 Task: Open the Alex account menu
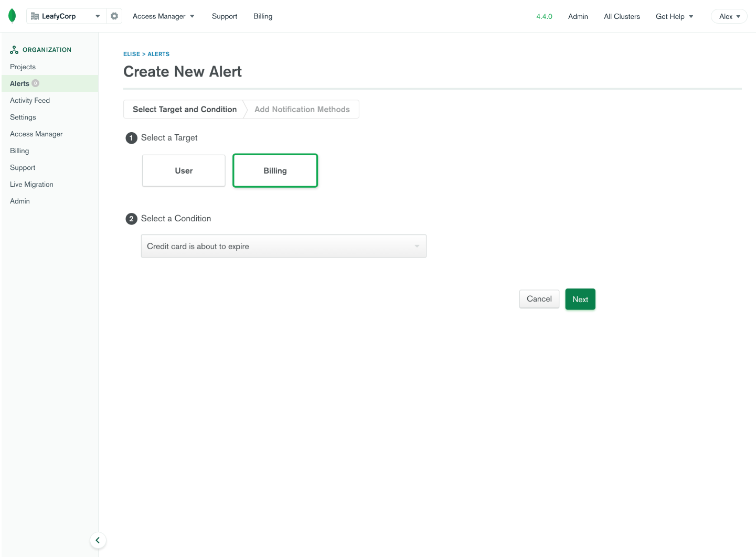coord(729,16)
